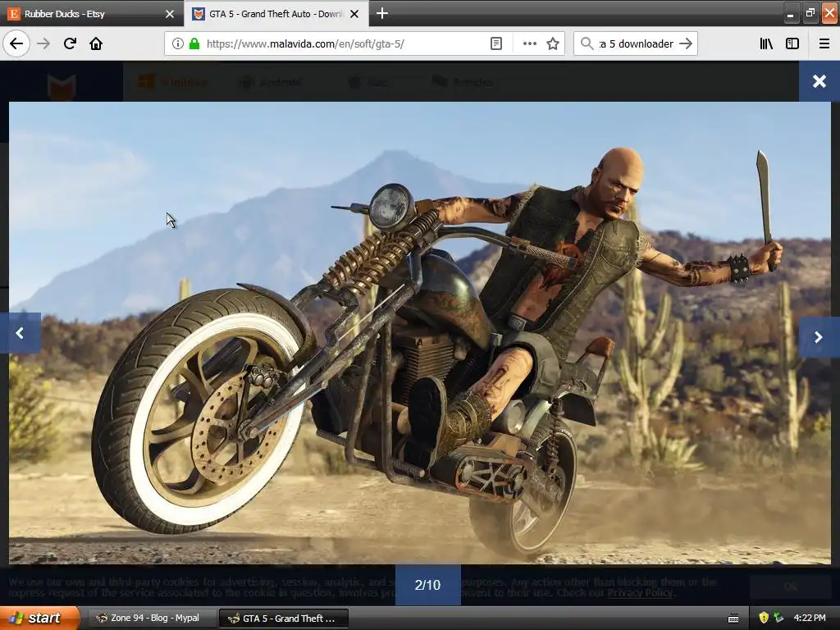
Task: Click the keyboard icon in system tray
Action: click(x=733, y=619)
